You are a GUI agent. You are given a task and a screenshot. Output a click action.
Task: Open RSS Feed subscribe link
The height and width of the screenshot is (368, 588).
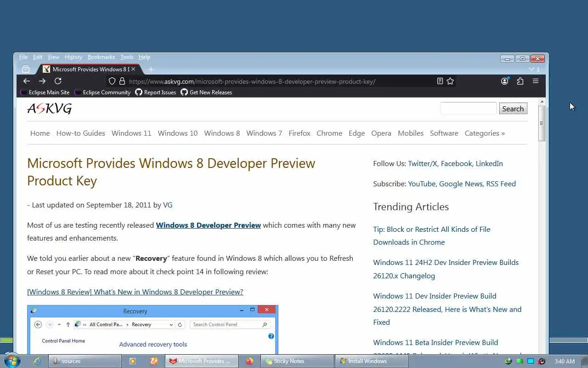(501, 184)
